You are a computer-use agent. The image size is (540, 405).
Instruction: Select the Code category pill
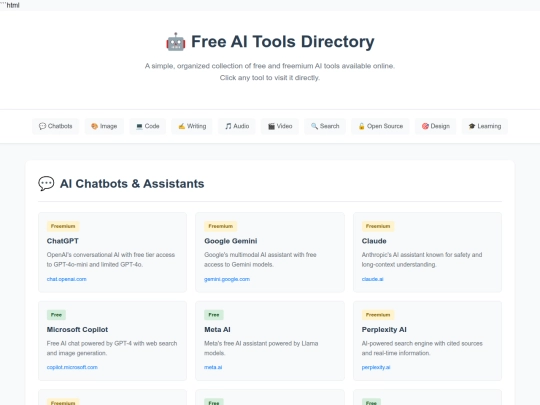pyautogui.click(x=147, y=126)
